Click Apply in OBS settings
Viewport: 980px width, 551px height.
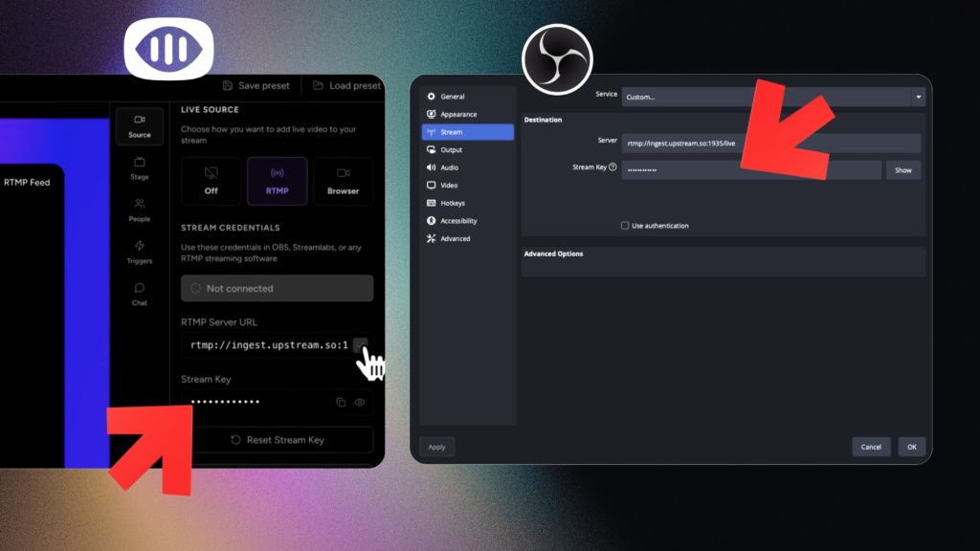click(x=436, y=447)
